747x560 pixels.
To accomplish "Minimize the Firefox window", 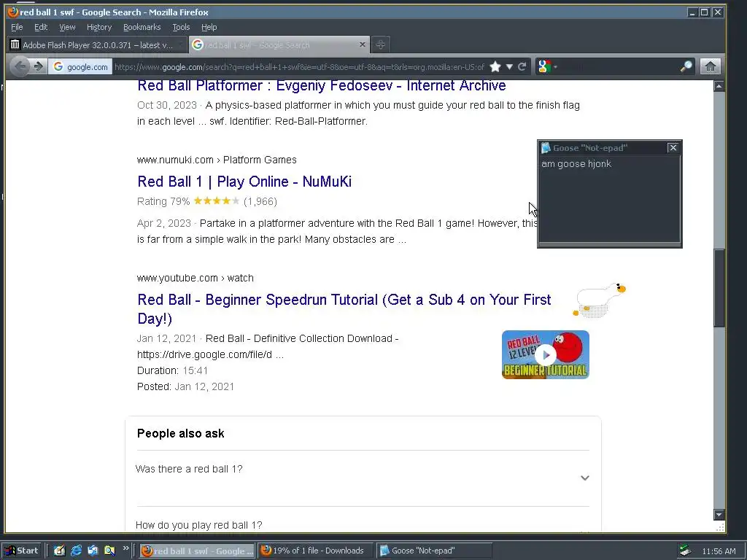I will coord(692,12).
